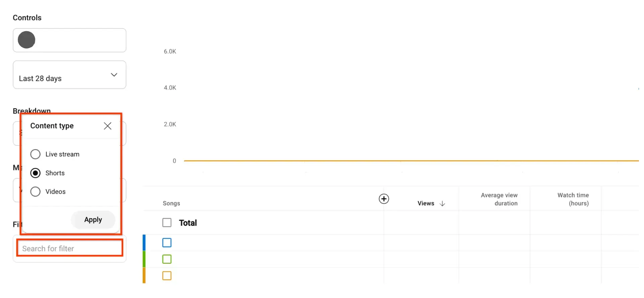Click the gray channel avatar circle
This screenshot has width=644, height=298.
point(27,40)
